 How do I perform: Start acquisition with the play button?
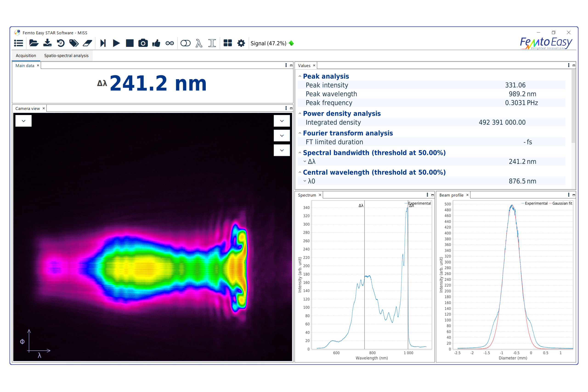click(x=116, y=43)
